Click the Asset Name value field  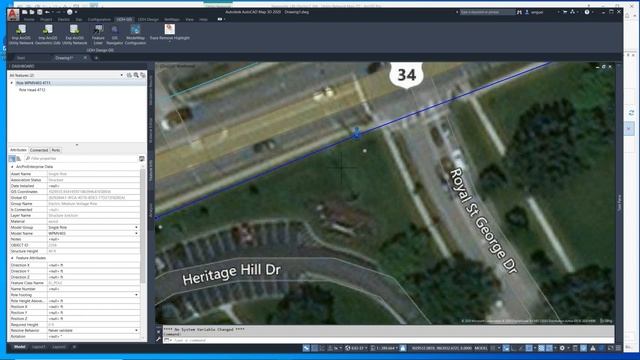pyautogui.click(x=93, y=174)
